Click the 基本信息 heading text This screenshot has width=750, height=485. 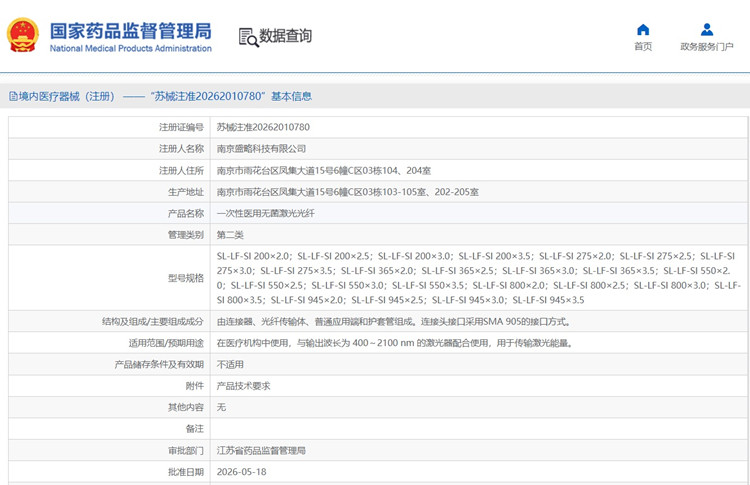291,96
